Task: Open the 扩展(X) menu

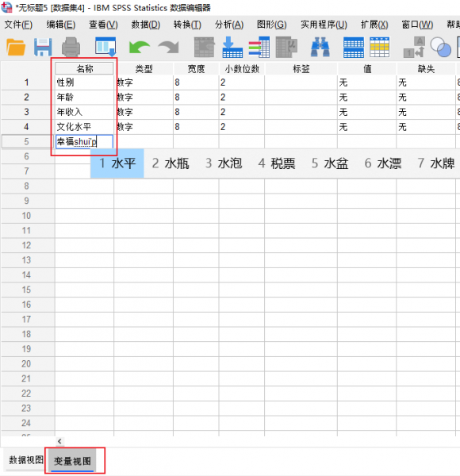Action: [374, 25]
